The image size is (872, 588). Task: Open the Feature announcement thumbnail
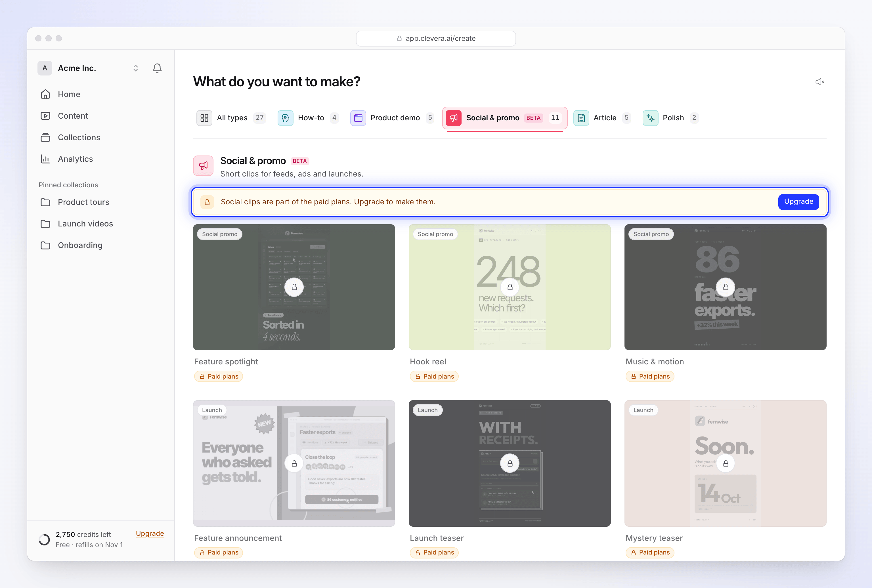[x=294, y=463]
